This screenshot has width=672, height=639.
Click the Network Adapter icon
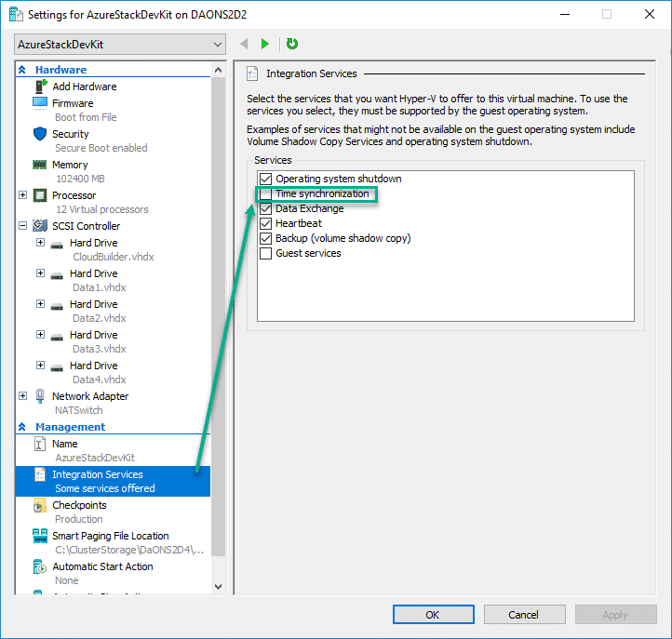pos(40,396)
